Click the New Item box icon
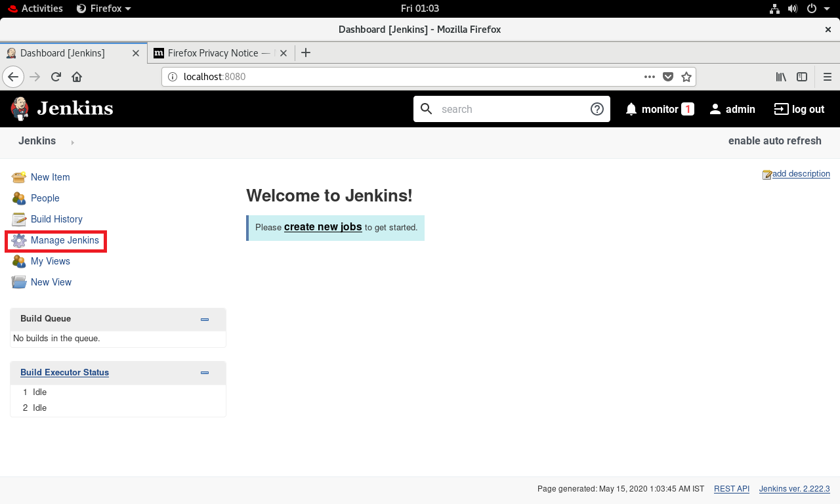 (x=19, y=177)
